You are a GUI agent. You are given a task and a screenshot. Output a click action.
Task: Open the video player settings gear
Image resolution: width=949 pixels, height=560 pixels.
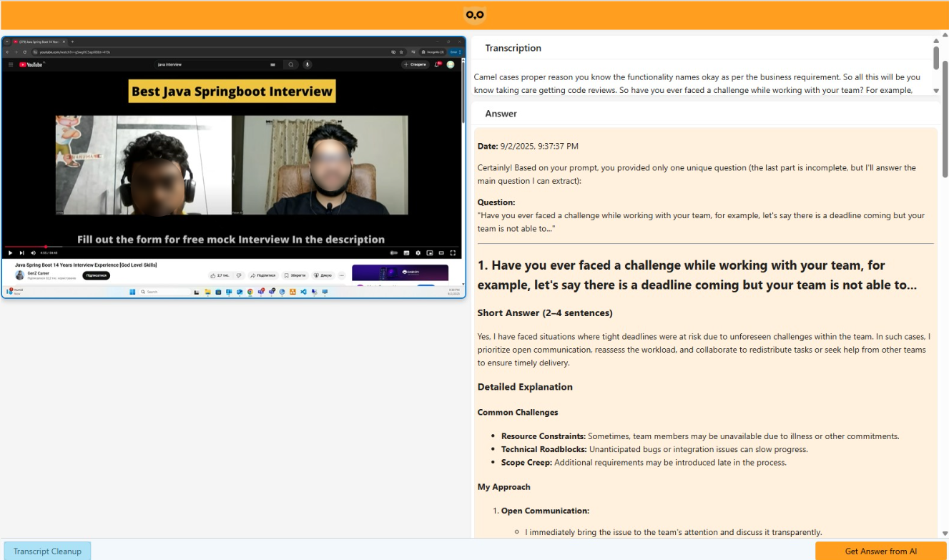418,252
